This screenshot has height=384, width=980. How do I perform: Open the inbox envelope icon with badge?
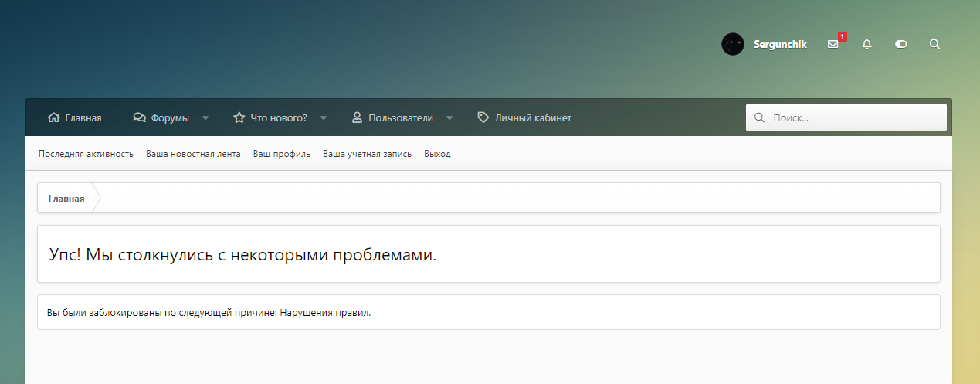pyautogui.click(x=832, y=45)
